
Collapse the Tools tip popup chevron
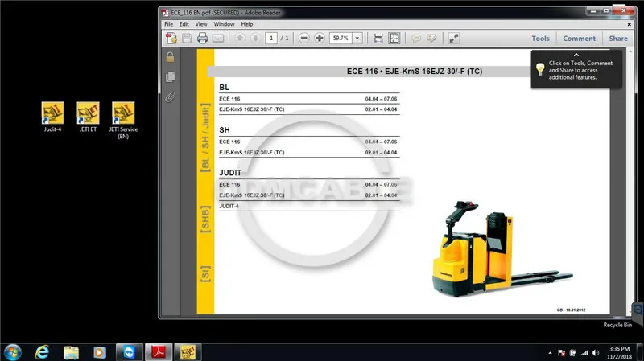coord(576,55)
